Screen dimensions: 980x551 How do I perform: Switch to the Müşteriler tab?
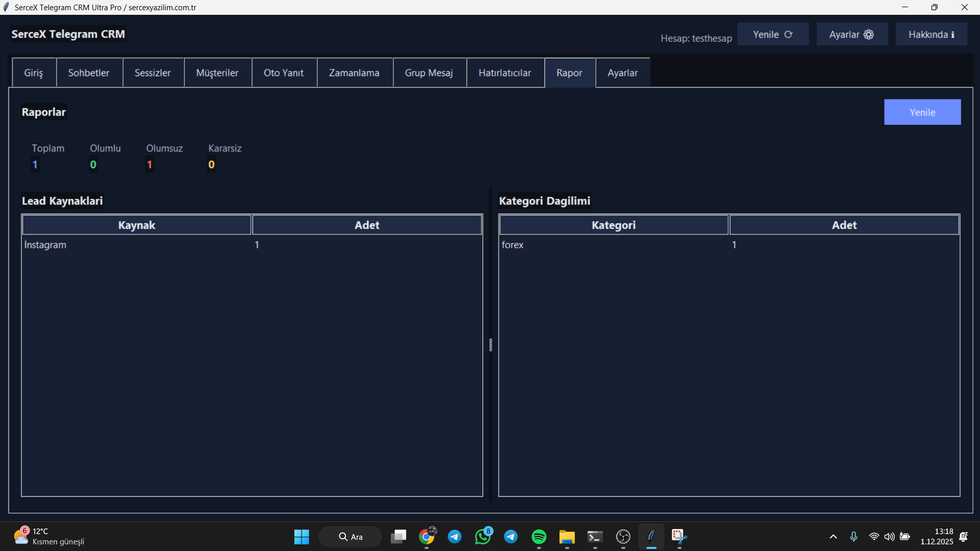pos(217,73)
